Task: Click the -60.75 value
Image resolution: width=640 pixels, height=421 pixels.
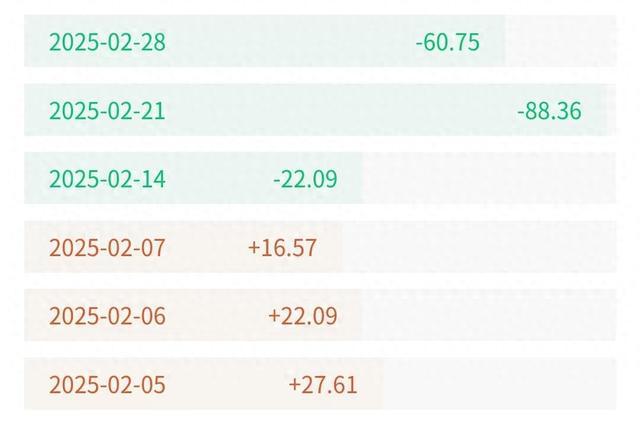Action: (448, 42)
